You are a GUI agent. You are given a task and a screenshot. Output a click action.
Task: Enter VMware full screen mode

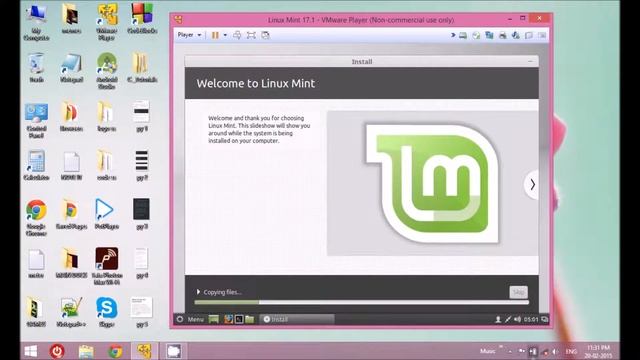(251, 35)
